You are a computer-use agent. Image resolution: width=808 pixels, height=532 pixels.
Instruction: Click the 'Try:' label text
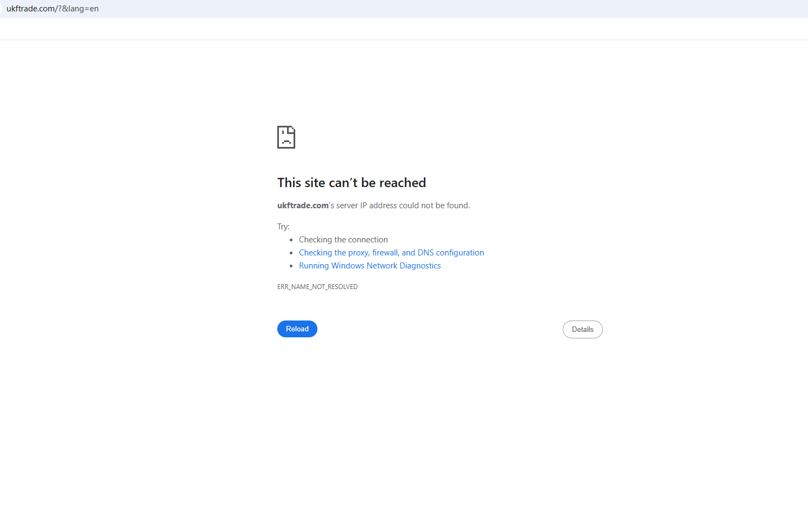pos(283,227)
